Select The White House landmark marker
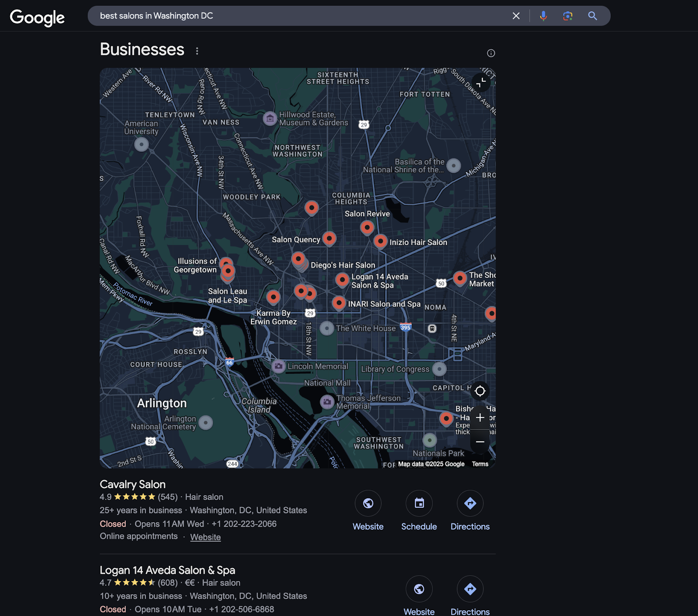Image resolution: width=698 pixels, height=616 pixels. (327, 329)
